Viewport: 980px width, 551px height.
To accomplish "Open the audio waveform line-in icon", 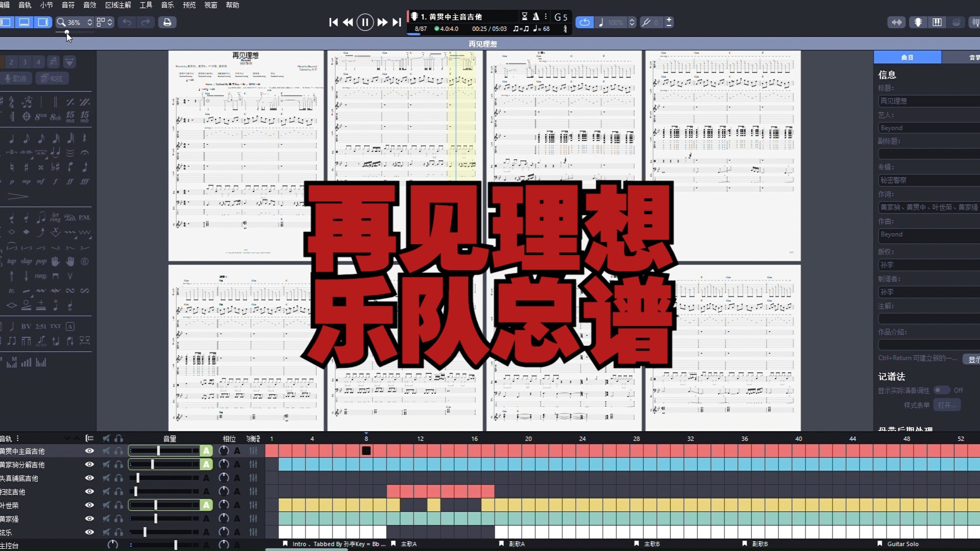I will click(897, 22).
